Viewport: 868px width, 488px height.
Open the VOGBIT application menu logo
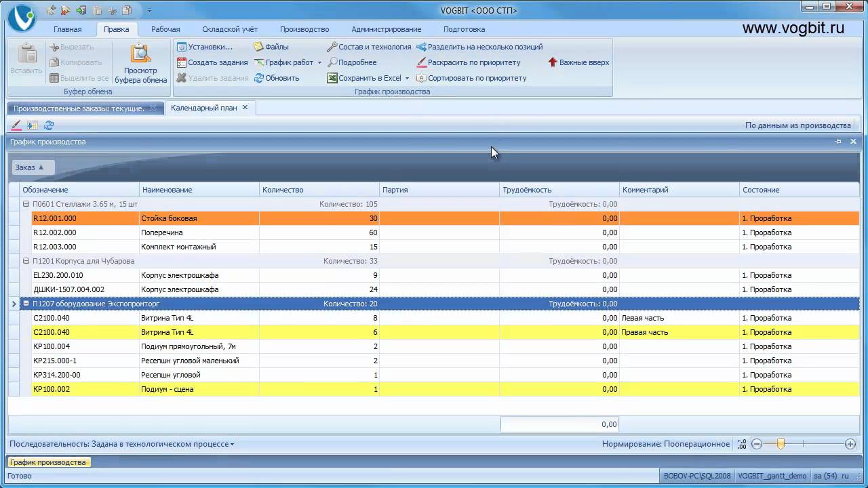(21, 17)
